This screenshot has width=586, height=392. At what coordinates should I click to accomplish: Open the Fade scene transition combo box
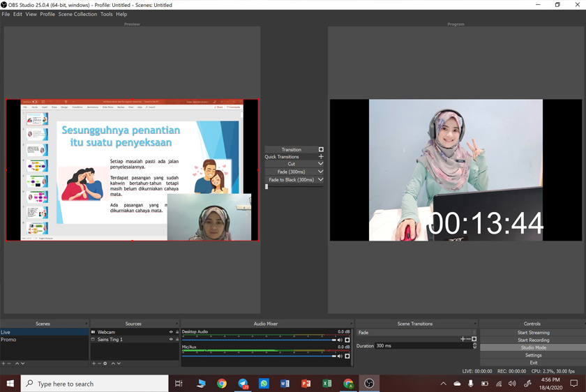[416, 333]
